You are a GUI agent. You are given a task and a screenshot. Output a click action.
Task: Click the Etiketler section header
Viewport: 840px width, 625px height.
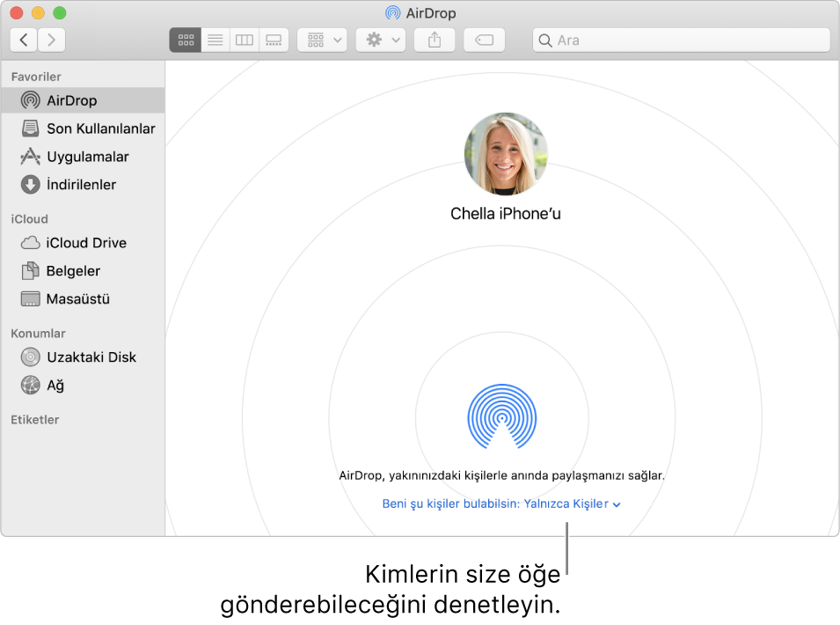[35, 420]
